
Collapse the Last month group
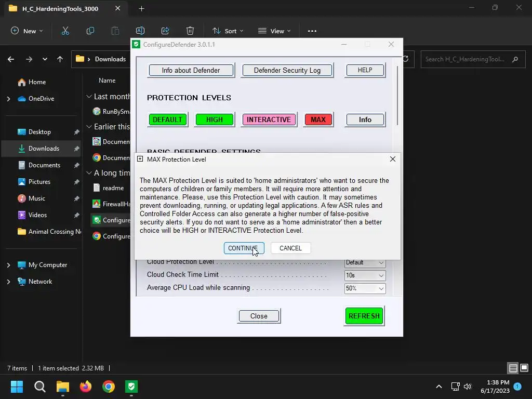pos(89,97)
